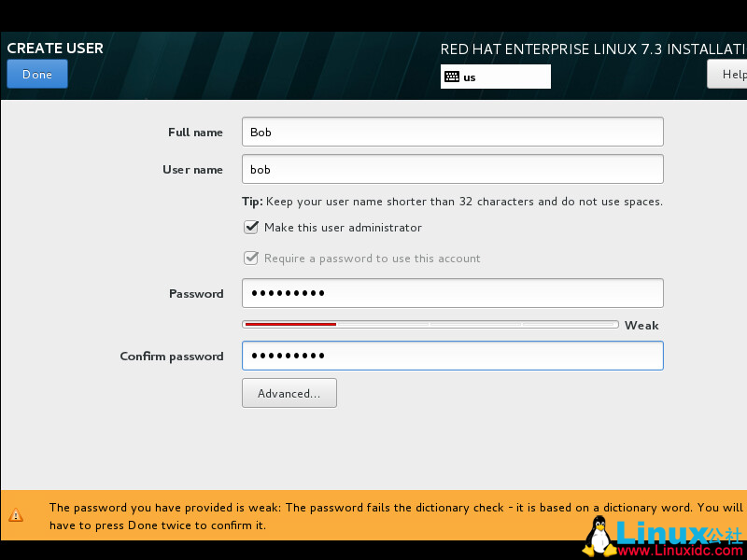
Task: Click inside the Password field
Action: 452,292
